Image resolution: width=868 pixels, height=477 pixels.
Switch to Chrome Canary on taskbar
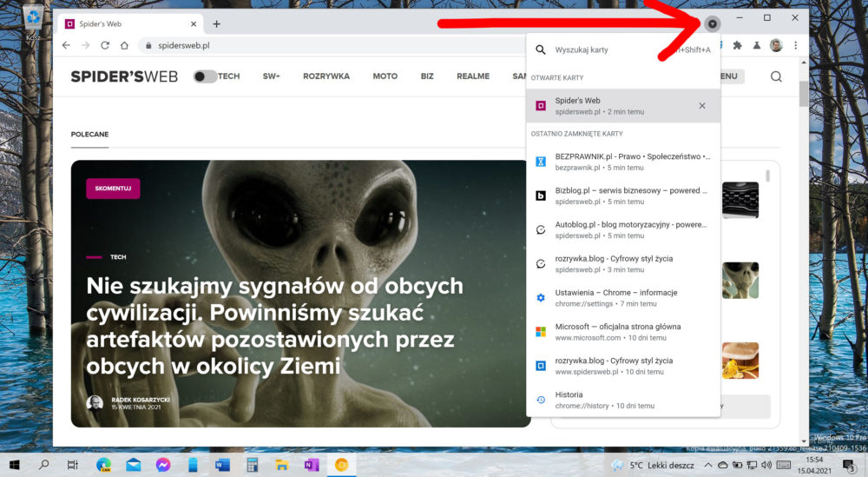tap(341, 465)
